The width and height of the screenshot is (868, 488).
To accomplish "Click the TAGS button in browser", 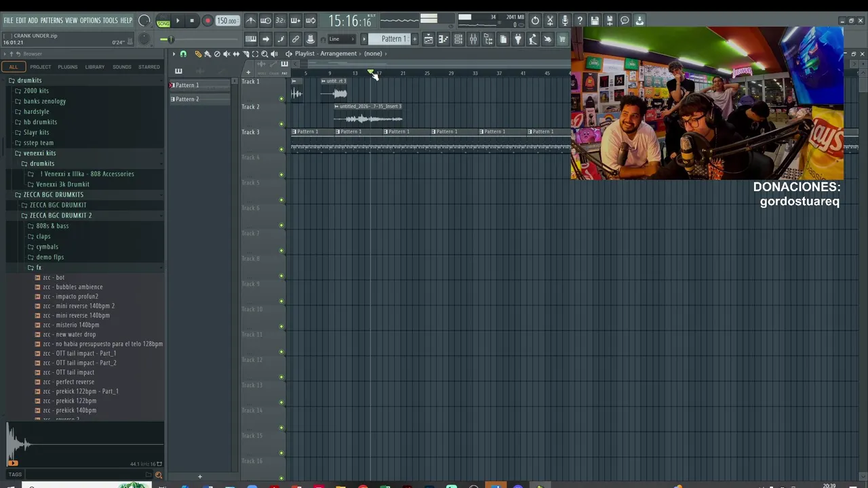I will (x=15, y=474).
